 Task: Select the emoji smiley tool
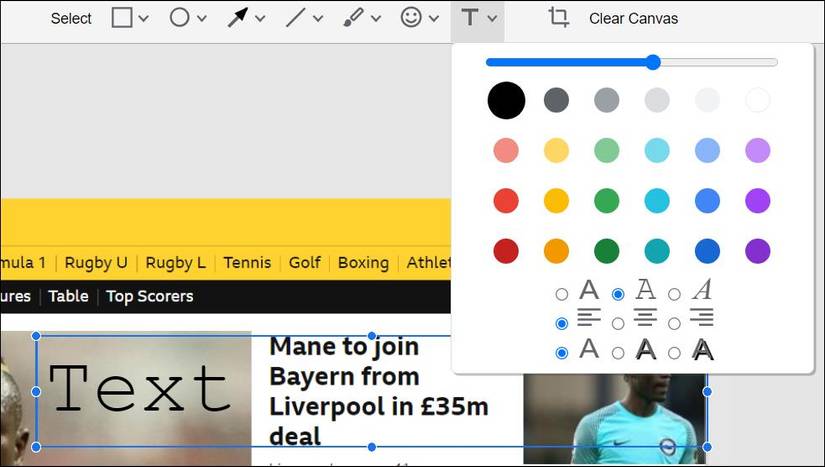tap(411, 17)
